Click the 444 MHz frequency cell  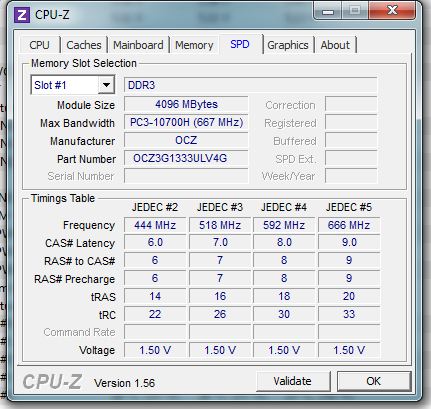155,225
